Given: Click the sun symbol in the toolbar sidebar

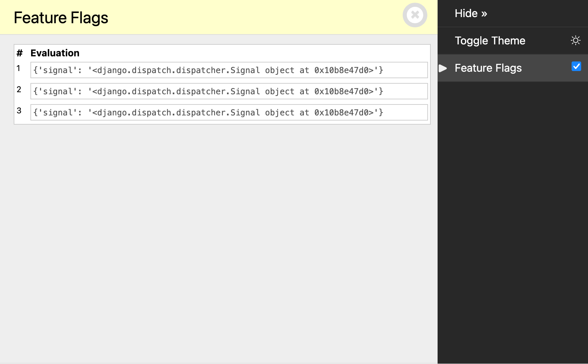Looking at the screenshot, I should click(x=576, y=40).
